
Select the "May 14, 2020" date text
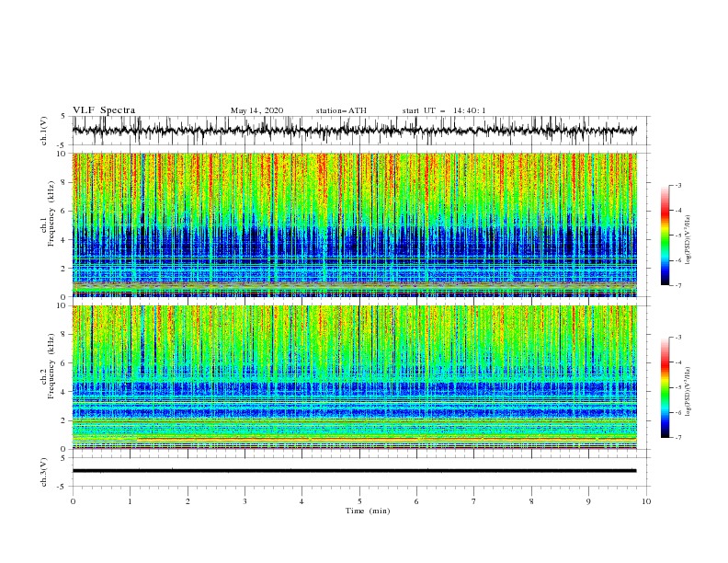pyautogui.click(x=256, y=110)
